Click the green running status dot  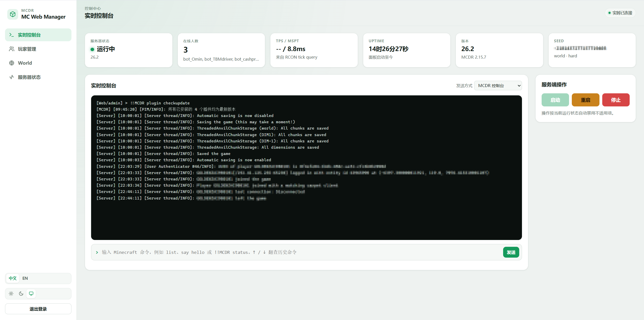[x=92, y=49]
